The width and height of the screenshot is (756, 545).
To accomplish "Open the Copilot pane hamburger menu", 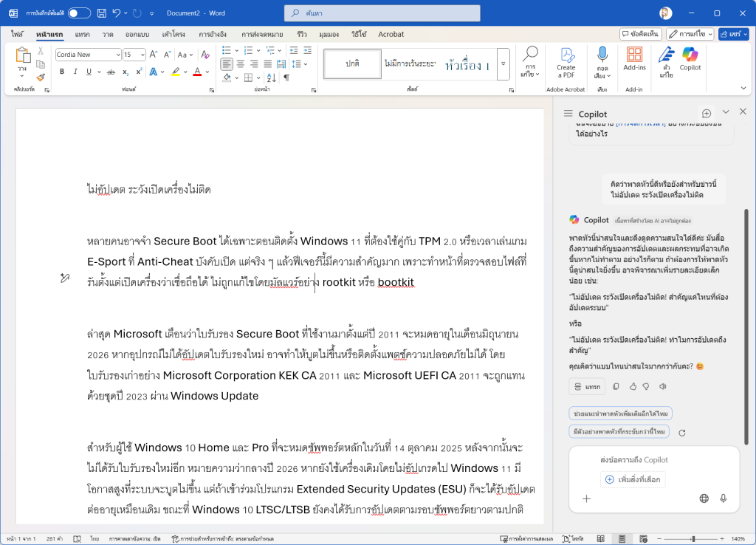I will click(568, 113).
